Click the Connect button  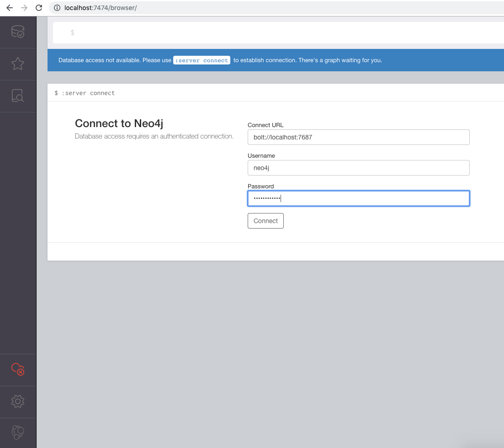click(265, 221)
